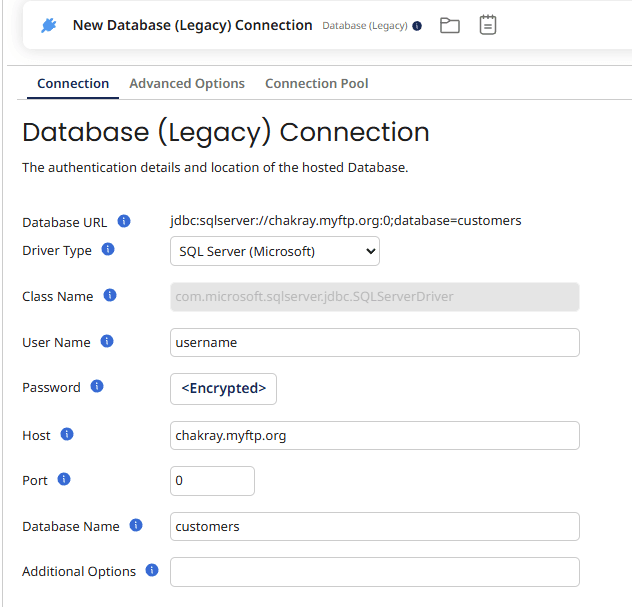The height and width of the screenshot is (607, 632).
Task: Focus the Additional Options text field
Action: coord(374,572)
